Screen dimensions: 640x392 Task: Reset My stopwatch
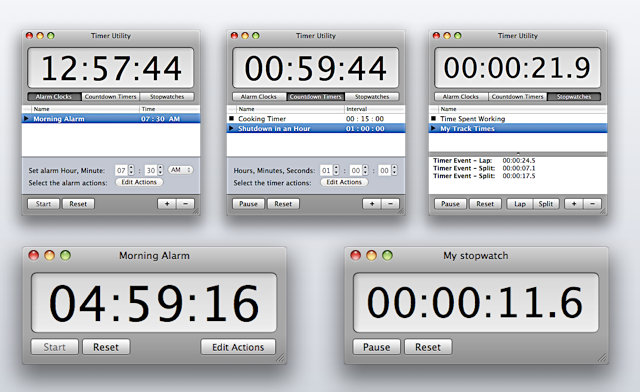tap(428, 347)
